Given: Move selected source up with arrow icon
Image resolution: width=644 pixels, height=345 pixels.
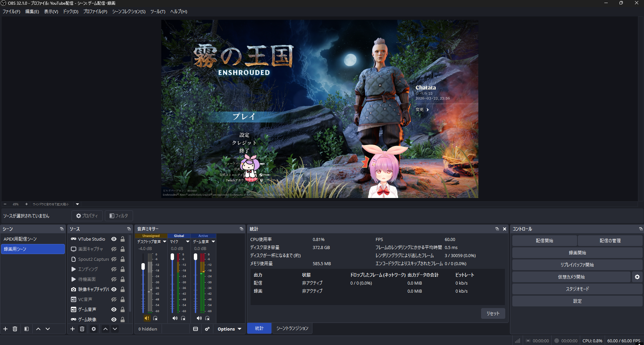Looking at the screenshot, I should 105,329.
